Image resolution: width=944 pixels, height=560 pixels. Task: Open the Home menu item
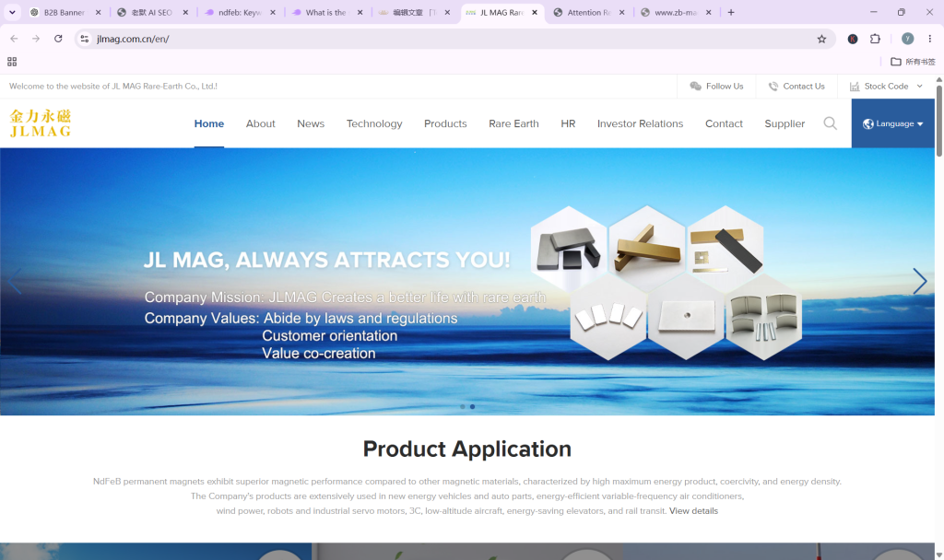click(x=209, y=123)
